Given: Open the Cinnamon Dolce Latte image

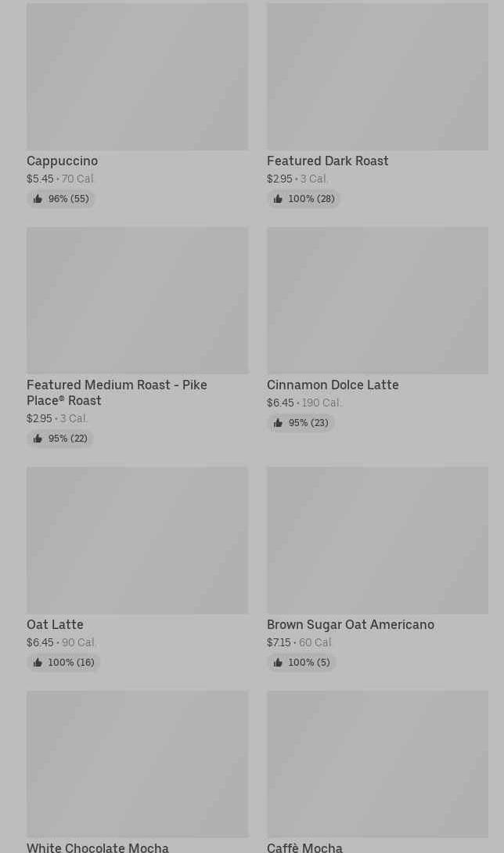Looking at the screenshot, I should [377, 300].
